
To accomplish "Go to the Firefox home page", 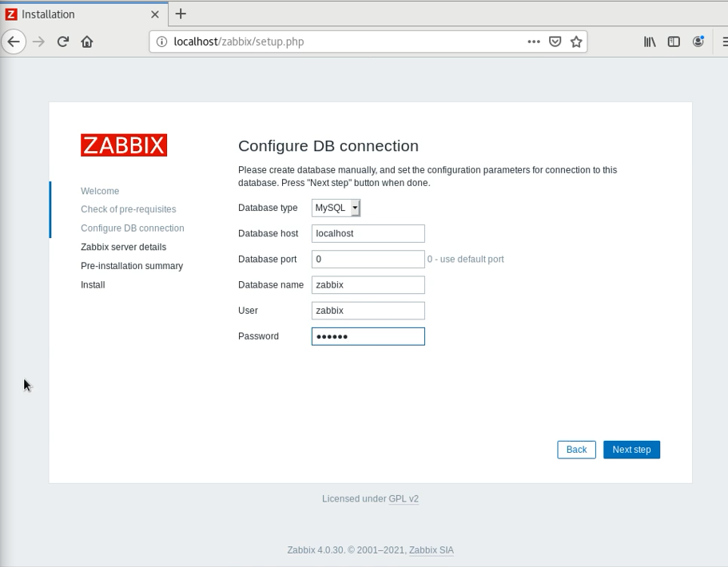I will (x=87, y=42).
